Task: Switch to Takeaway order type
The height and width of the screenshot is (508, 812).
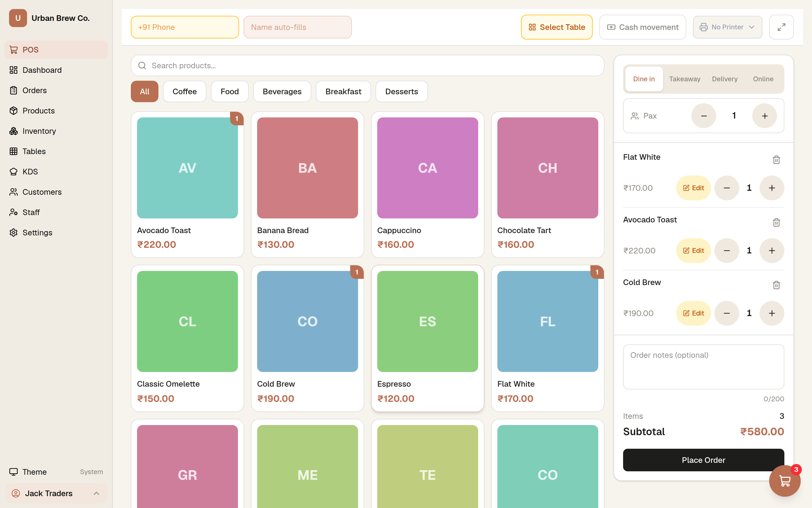Action: pyautogui.click(x=685, y=79)
